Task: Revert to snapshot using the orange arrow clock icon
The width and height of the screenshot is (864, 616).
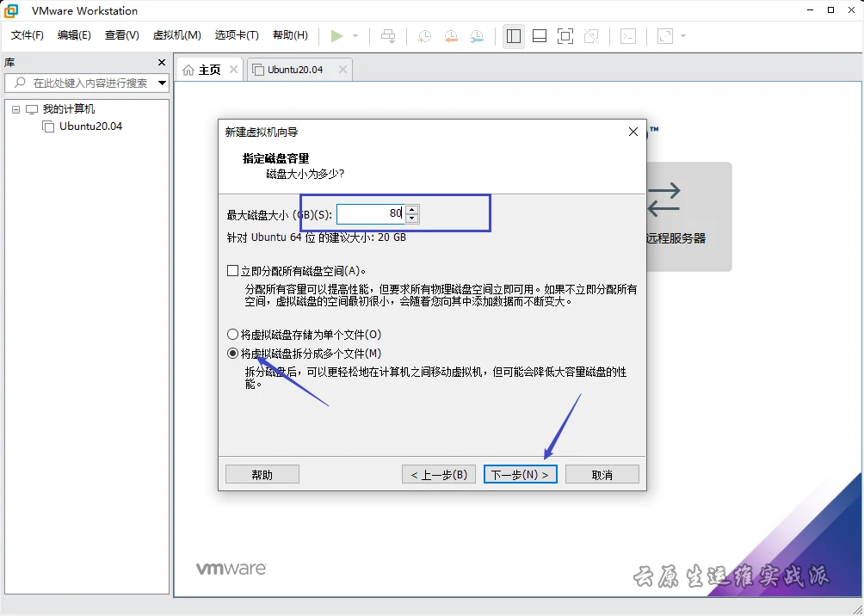Action: point(451,36)
